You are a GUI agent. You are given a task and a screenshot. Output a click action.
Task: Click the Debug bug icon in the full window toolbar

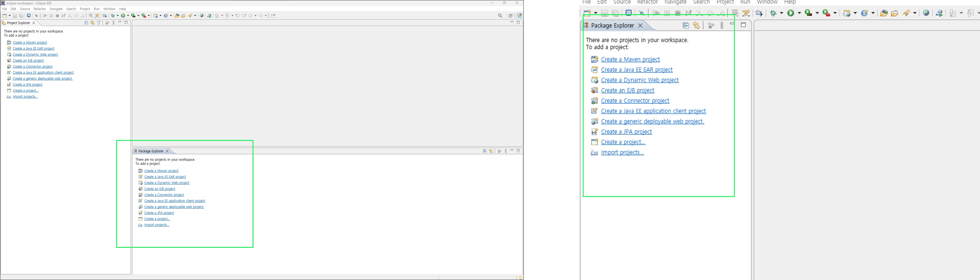pyautogui.click(x=113, y=16)
